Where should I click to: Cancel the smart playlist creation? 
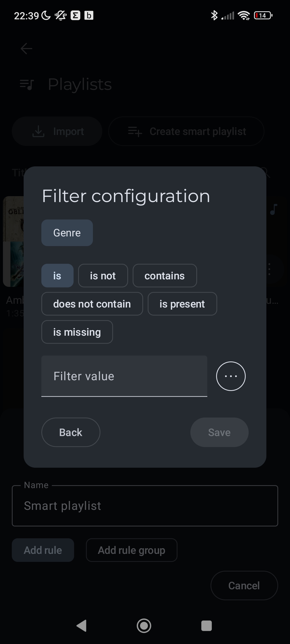[x=244, y=586]
